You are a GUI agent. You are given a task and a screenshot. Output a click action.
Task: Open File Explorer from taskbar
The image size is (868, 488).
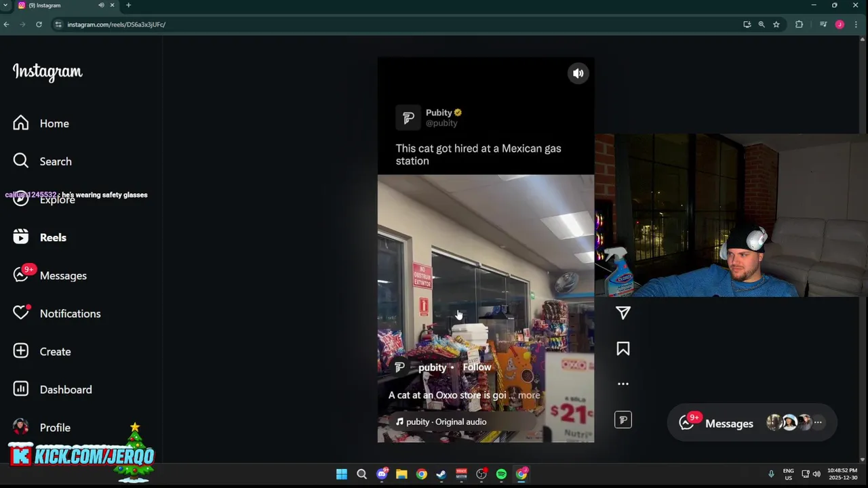(401, 474)
